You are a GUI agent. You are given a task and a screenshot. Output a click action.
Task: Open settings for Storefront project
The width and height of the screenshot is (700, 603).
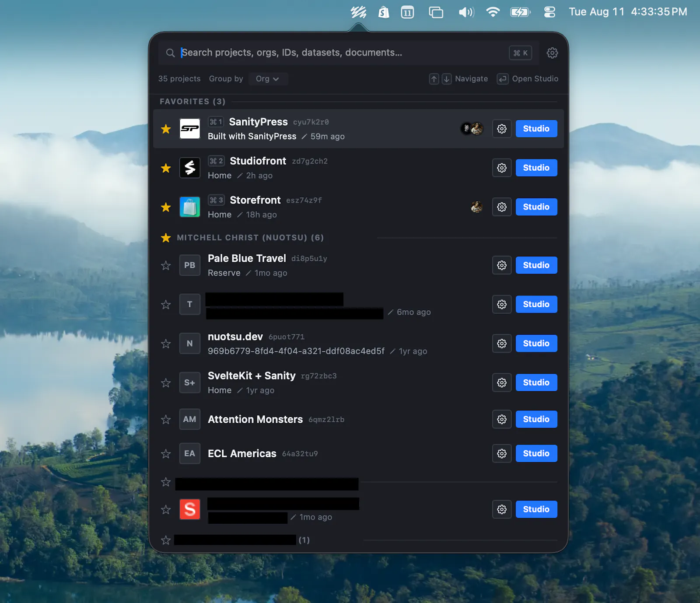click(x=502, y=207)
